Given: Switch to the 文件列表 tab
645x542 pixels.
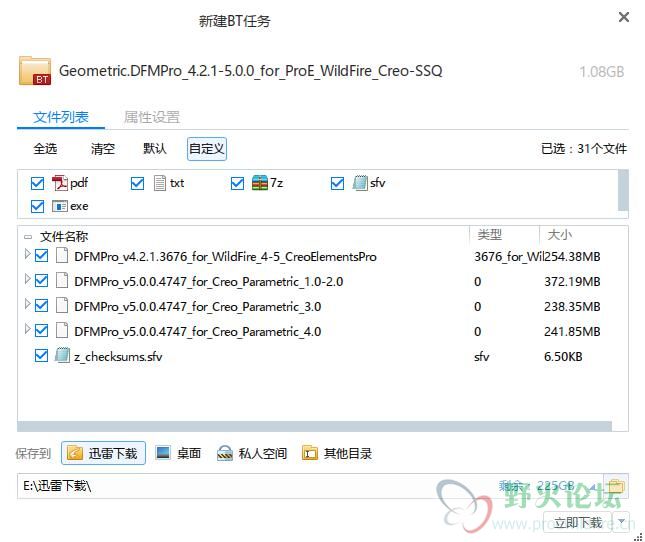Looking at the screenshot, I should click(x=61, y=117).
